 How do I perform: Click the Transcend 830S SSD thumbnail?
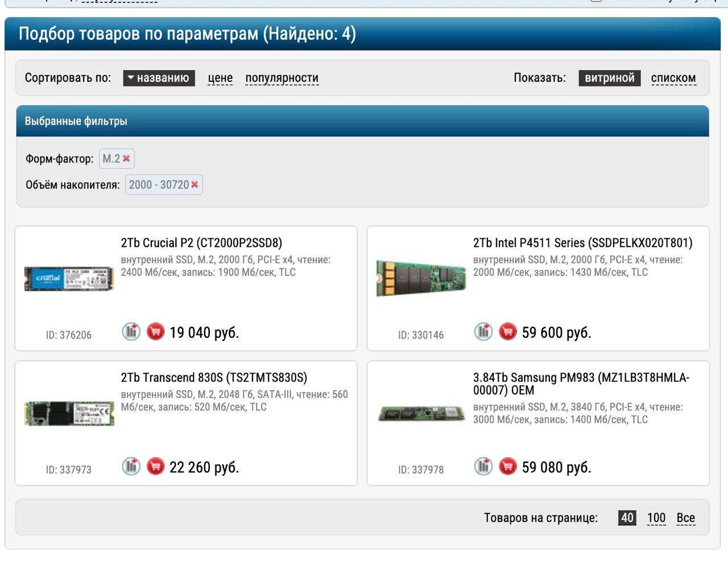[69, 413]
